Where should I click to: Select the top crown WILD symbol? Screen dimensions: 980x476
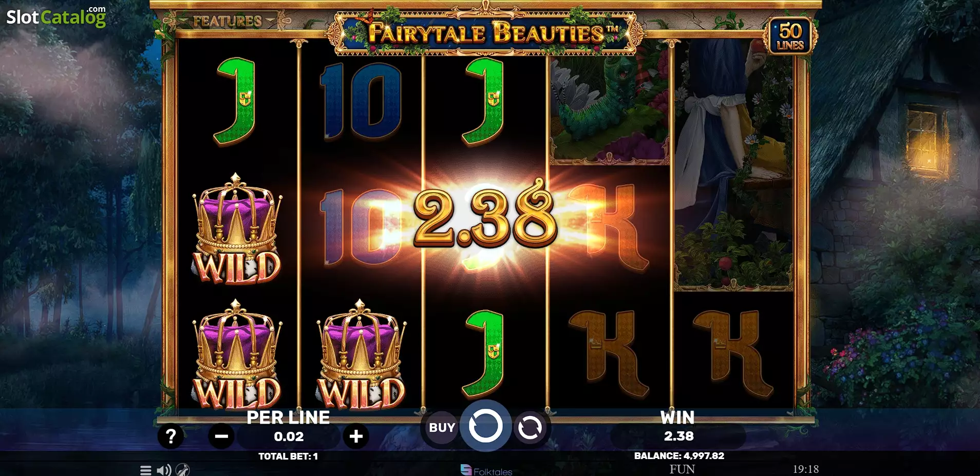[237, 229]
